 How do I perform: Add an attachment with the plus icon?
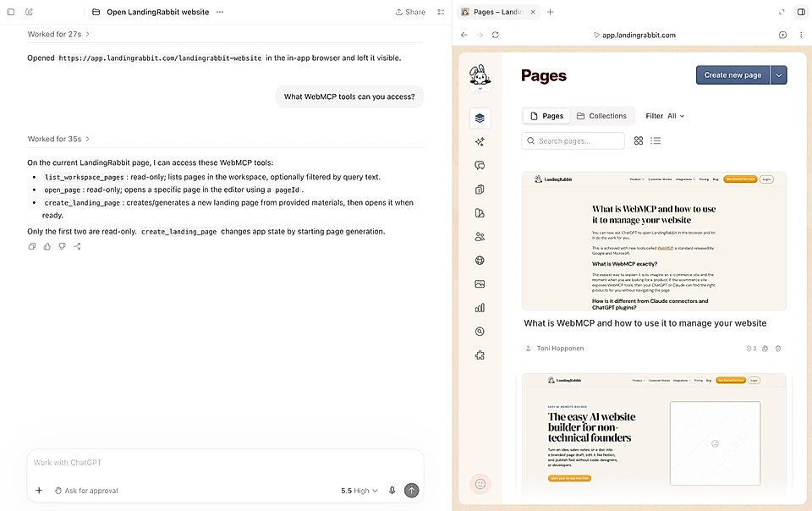point(39,491)
